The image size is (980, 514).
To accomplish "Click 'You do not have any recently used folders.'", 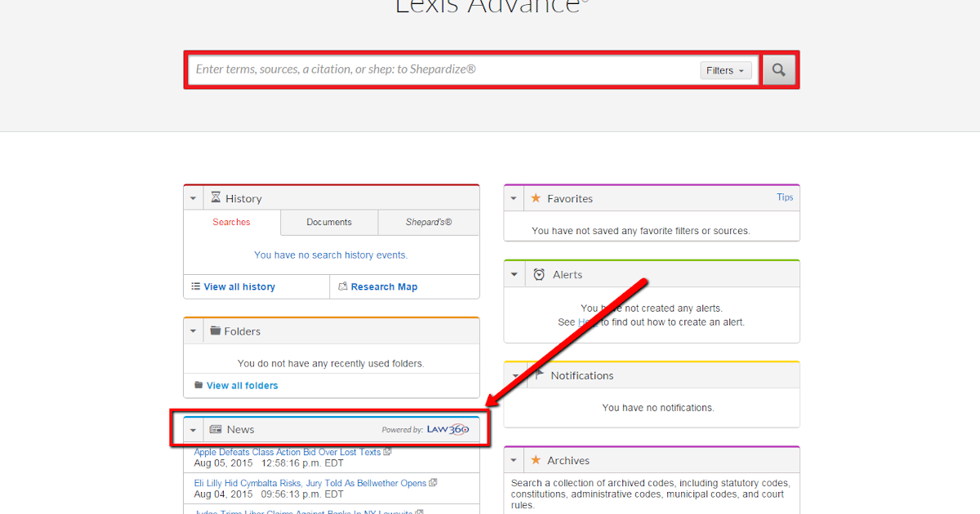I will [x=331, y=364].
